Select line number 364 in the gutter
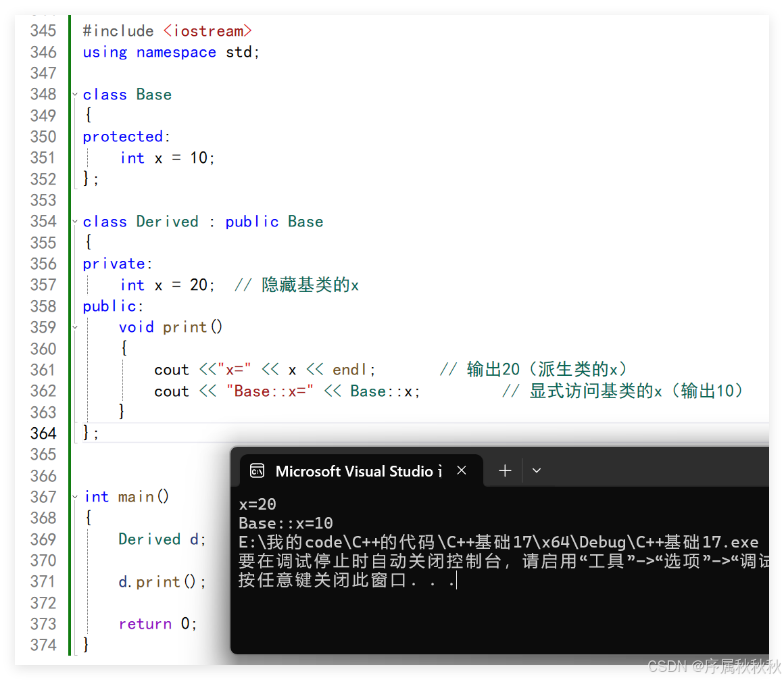Image resolution: width=784 pixels, height=680 pixels. (43, 433)
